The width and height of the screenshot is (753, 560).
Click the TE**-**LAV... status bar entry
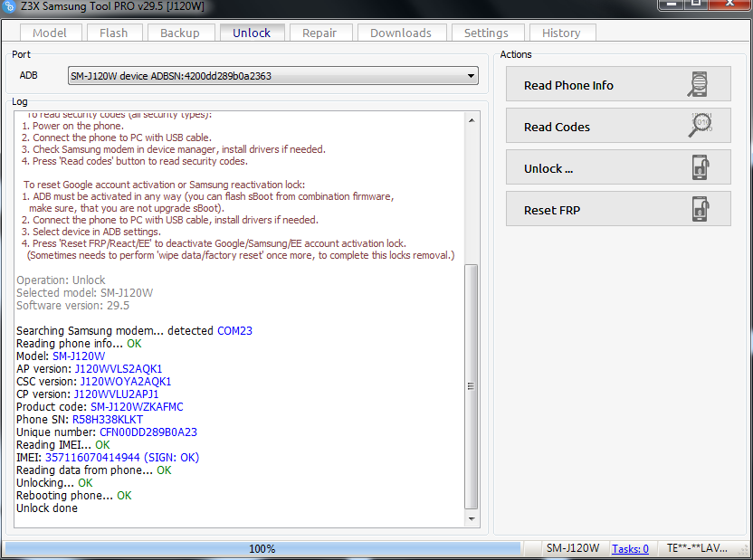(x=697, y=548)
